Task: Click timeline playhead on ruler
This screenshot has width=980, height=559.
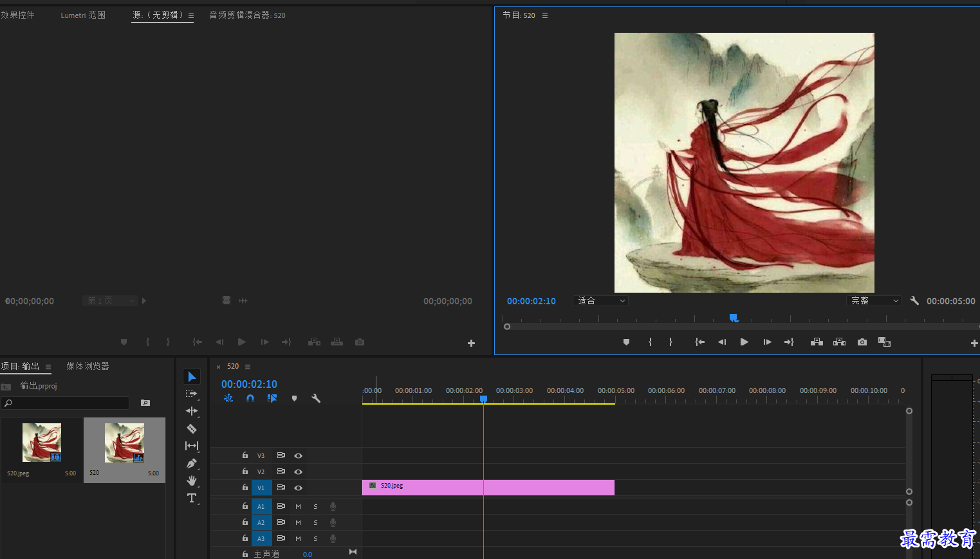Action: click(x=483, y=399)
